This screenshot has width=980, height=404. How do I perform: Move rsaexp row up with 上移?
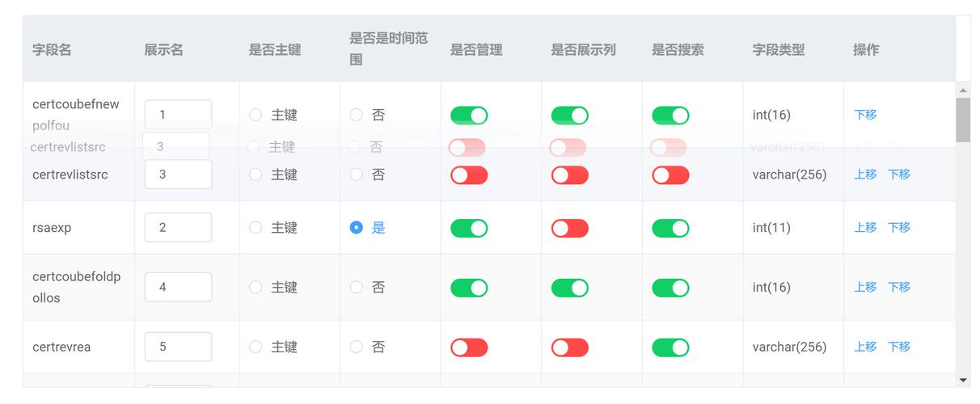tap(865, 228)
